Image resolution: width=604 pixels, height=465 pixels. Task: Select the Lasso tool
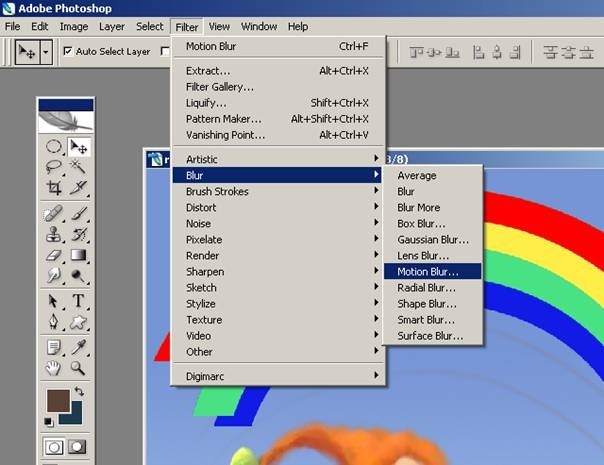[x=54, y=167]
